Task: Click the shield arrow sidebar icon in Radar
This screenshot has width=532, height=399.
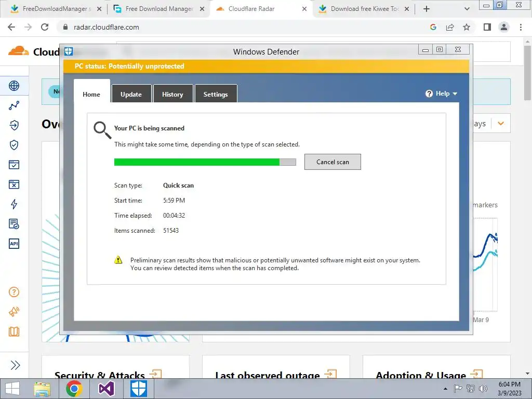Action: pyautogui.click(x=14, y=125)
